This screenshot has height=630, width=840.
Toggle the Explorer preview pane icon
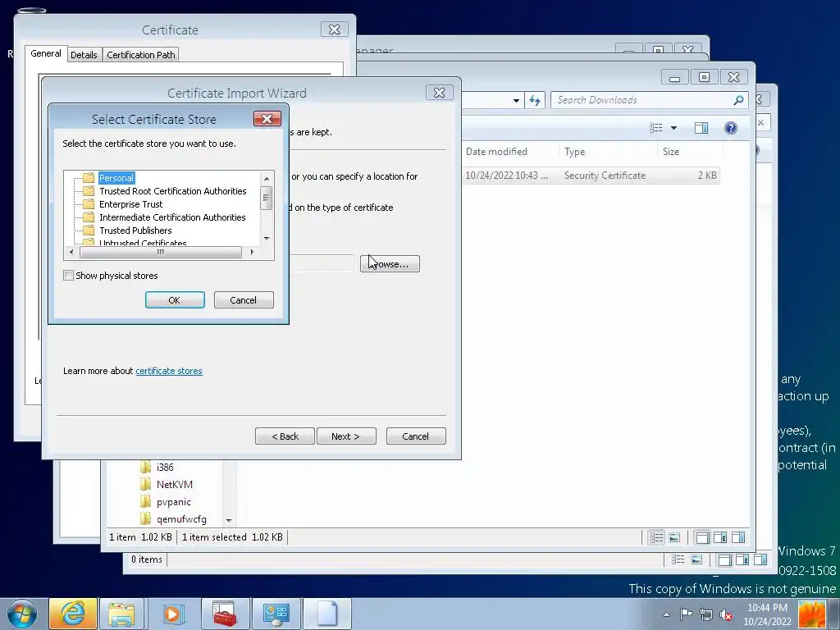(701, 127)
